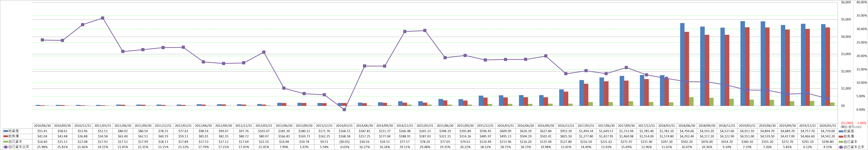Click the 4.15% equity ratio cell
868x150 pixels.
(827, 147)
